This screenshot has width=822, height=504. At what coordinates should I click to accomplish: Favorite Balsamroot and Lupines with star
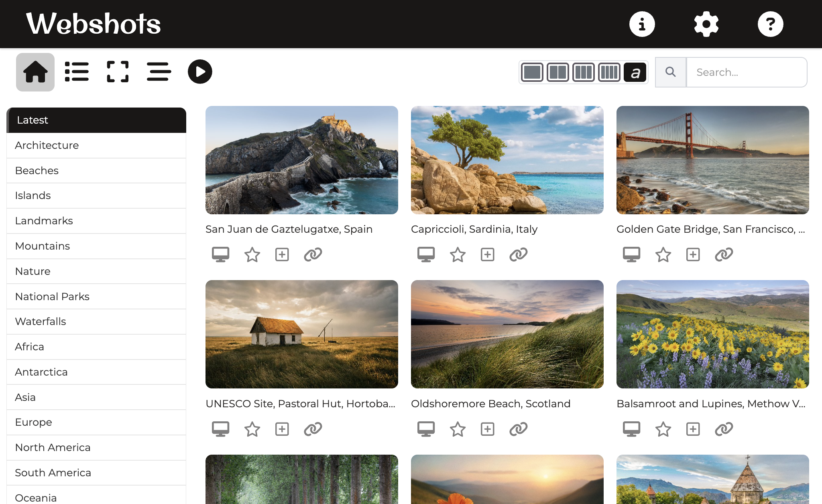(663, 429)
